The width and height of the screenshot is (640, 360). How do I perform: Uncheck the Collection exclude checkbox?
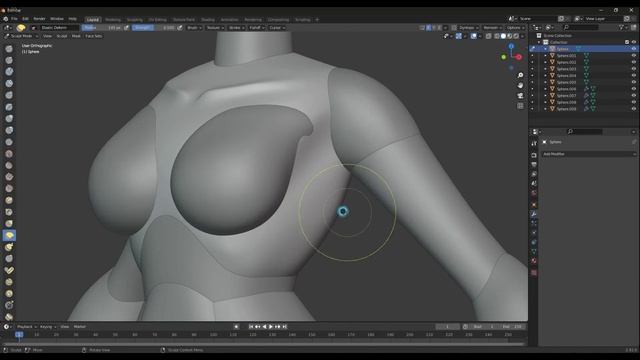tap(627, 42)
